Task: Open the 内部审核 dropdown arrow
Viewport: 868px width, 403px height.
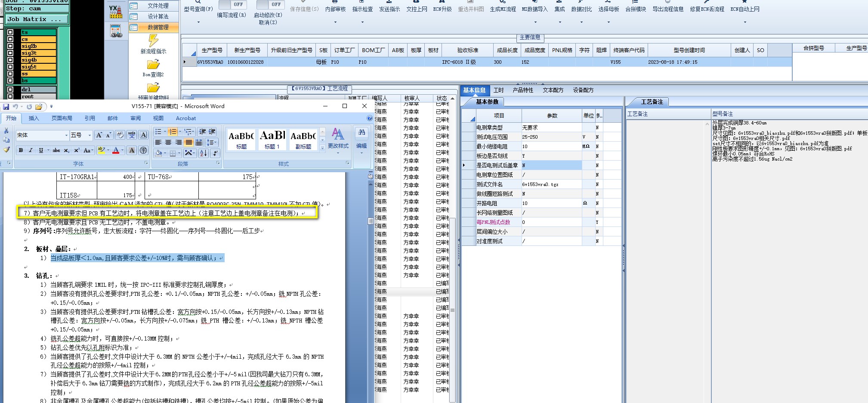Action: pos(335,22)
